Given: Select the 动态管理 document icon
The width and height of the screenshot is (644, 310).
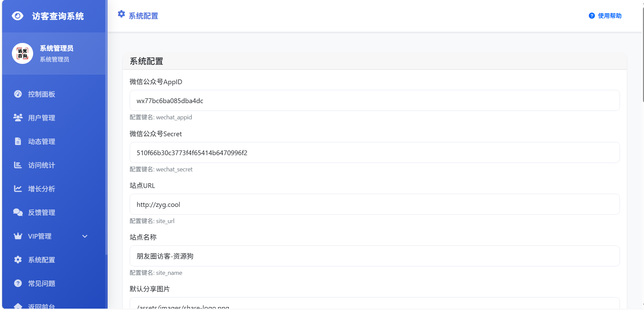Looking at the screenshot, I should pos(18,141).
